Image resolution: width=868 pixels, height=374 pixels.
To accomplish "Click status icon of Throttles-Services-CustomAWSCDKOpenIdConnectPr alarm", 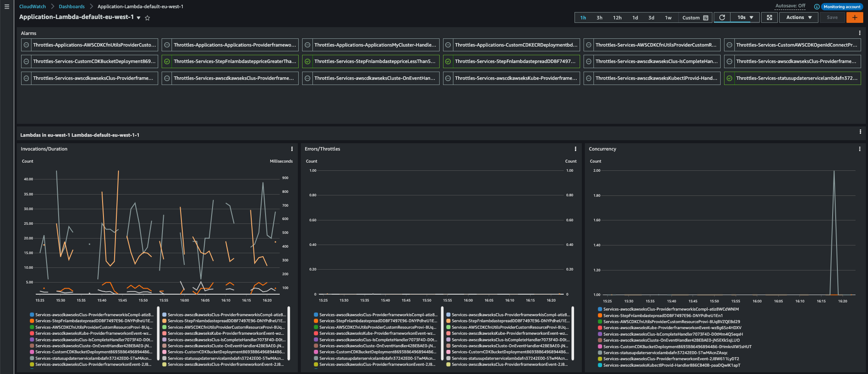I will tap(729, 45).
